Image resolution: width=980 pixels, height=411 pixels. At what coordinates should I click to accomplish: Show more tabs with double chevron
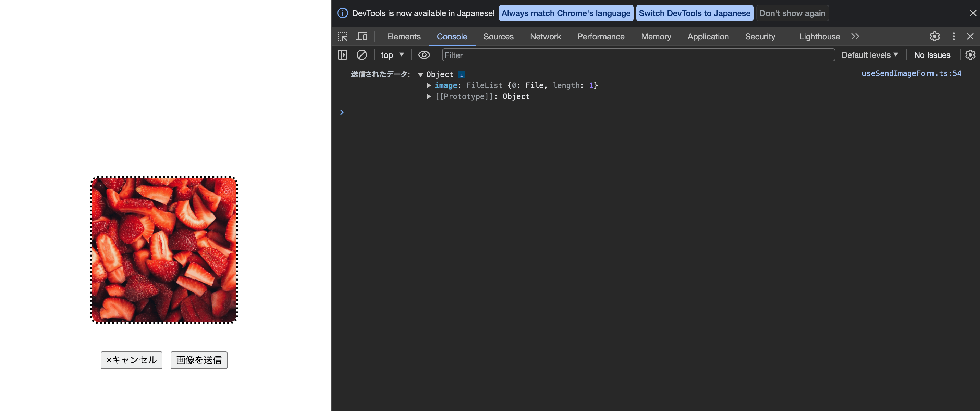(855, 37)
